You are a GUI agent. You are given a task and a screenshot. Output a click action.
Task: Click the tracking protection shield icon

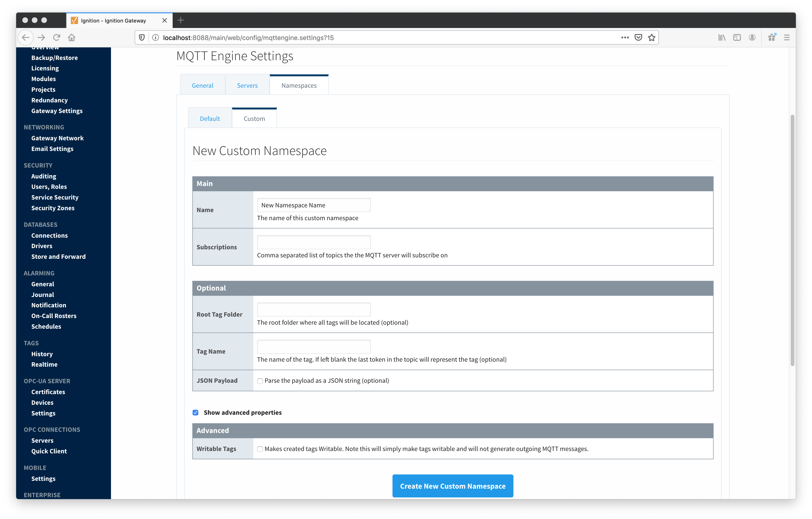coord(142,37)
